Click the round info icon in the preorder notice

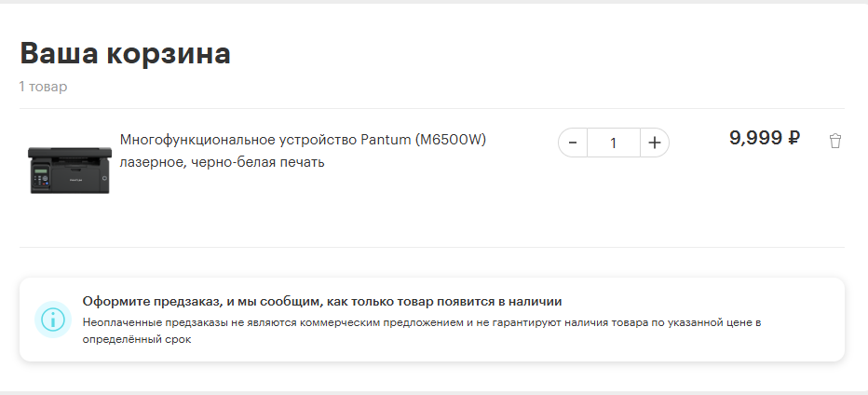pos(53,319)
